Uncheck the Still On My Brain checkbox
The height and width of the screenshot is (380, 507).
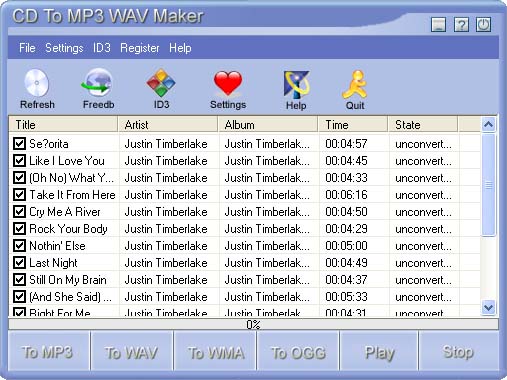click(x=19, y=280)
